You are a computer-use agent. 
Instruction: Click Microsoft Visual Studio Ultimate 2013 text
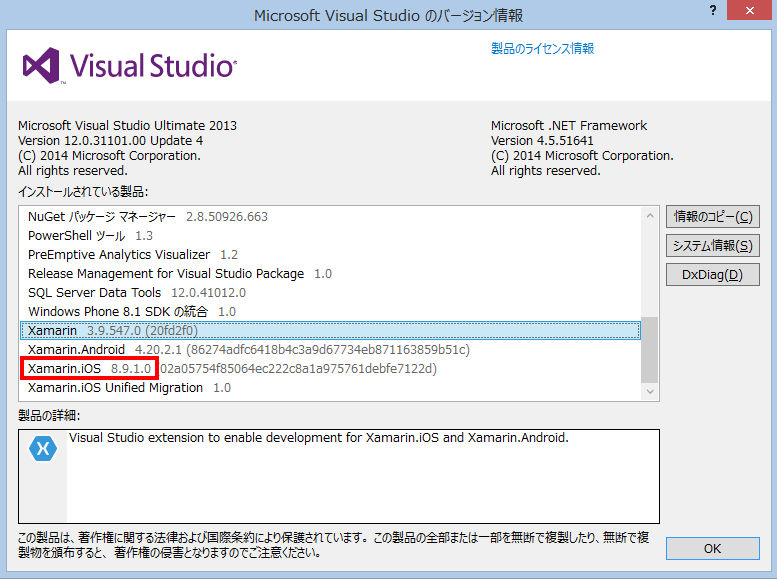pos(127,125)
